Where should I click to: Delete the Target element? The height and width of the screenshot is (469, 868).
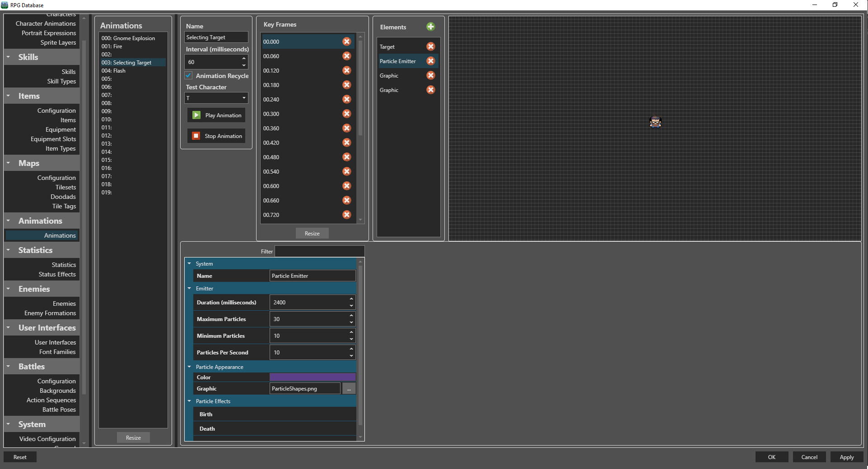[430, 47]
